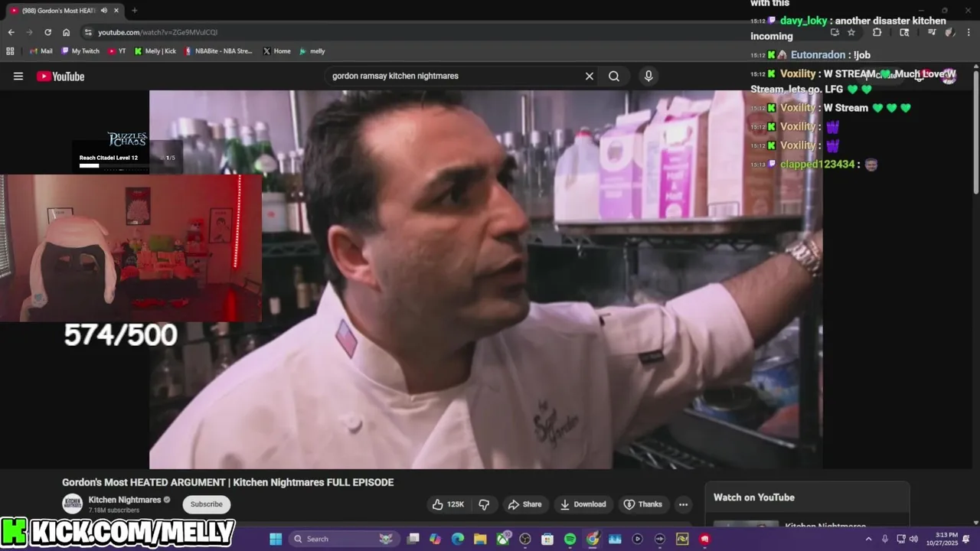This screenshot has height=551, width=980.
Task: Open the melly bookmark
Action: point(312,51)
